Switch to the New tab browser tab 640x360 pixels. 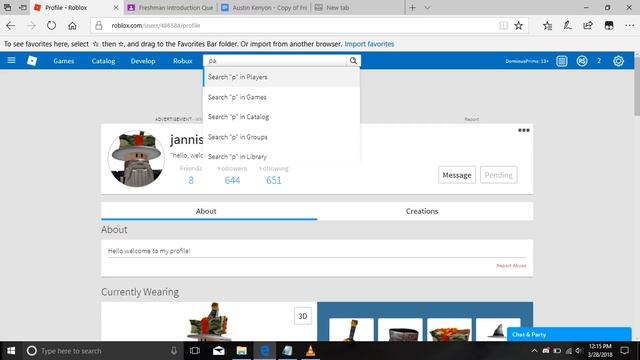[358, 8]
